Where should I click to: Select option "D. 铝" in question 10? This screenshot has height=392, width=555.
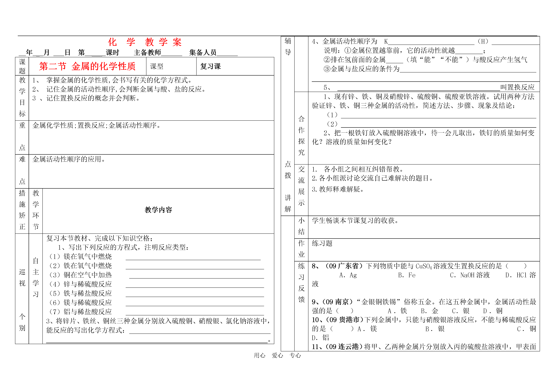point(320,338)
